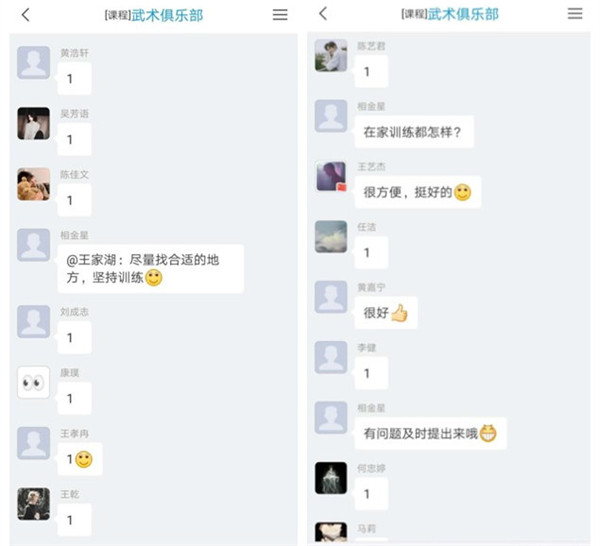Tap the thumbs-up emoji after 很好
Screen dimensions: 600x546
coord(399,313)
